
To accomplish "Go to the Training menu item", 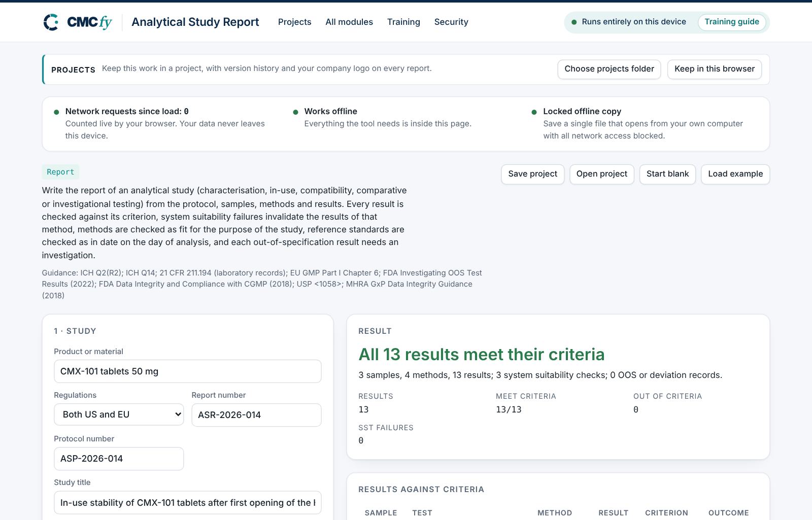I will (403, 22).
